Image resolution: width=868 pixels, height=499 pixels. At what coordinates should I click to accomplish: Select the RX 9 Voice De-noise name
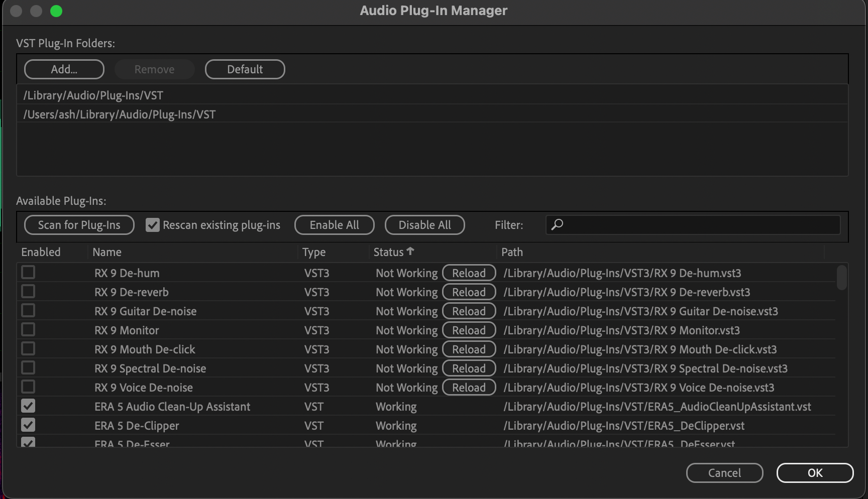coord(144,388)
